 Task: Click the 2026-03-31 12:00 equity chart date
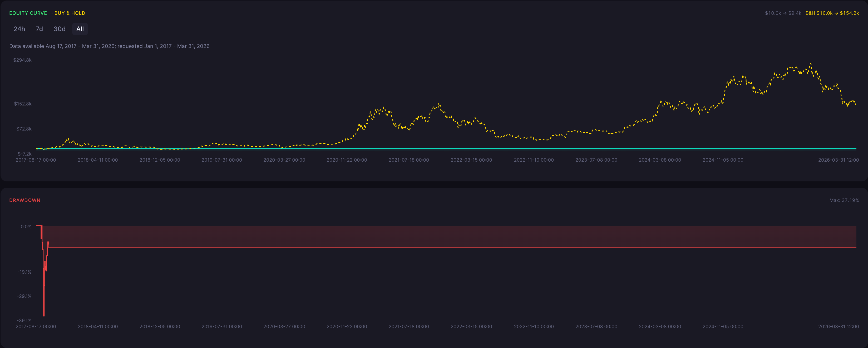838,160
